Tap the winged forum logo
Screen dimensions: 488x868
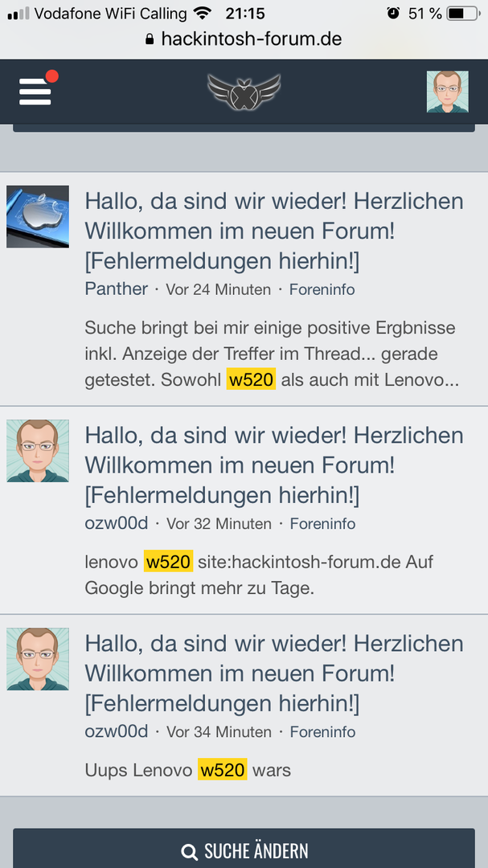coord(244,91)
